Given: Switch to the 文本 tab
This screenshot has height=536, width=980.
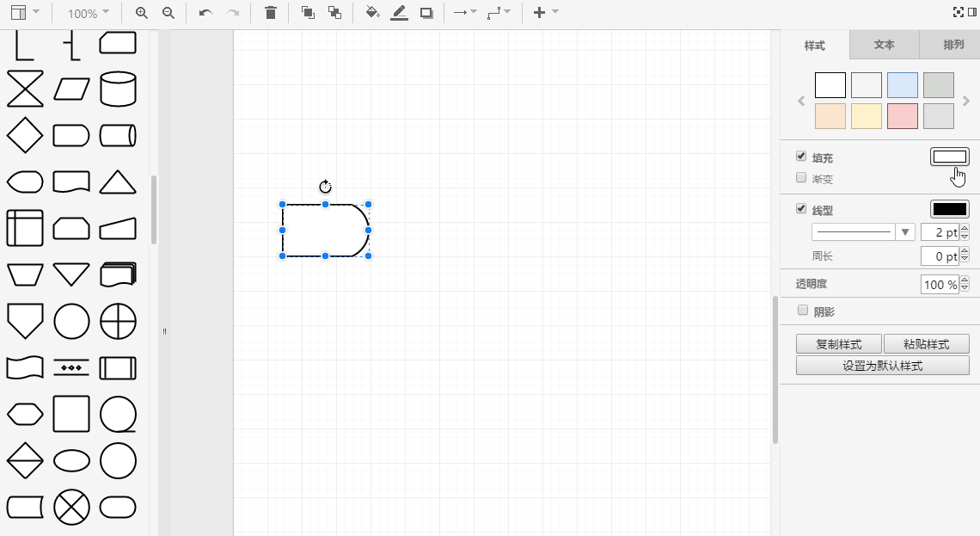Looking at the screenshot, I should 884,45.
